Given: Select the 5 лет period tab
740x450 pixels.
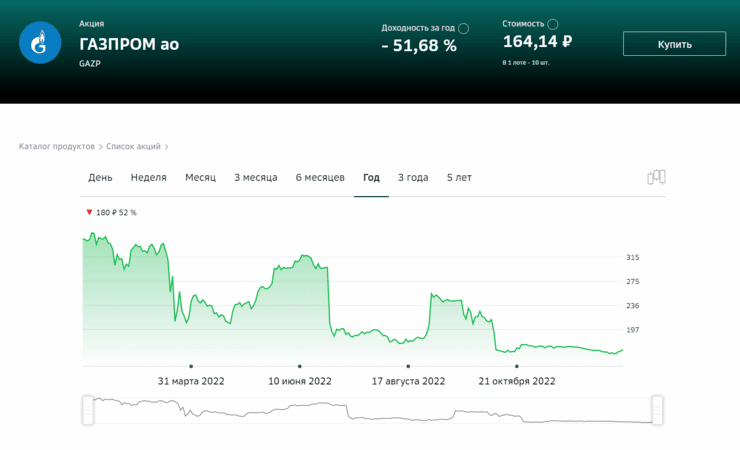Looking at the screenshot, I should [x=459, y=177].
